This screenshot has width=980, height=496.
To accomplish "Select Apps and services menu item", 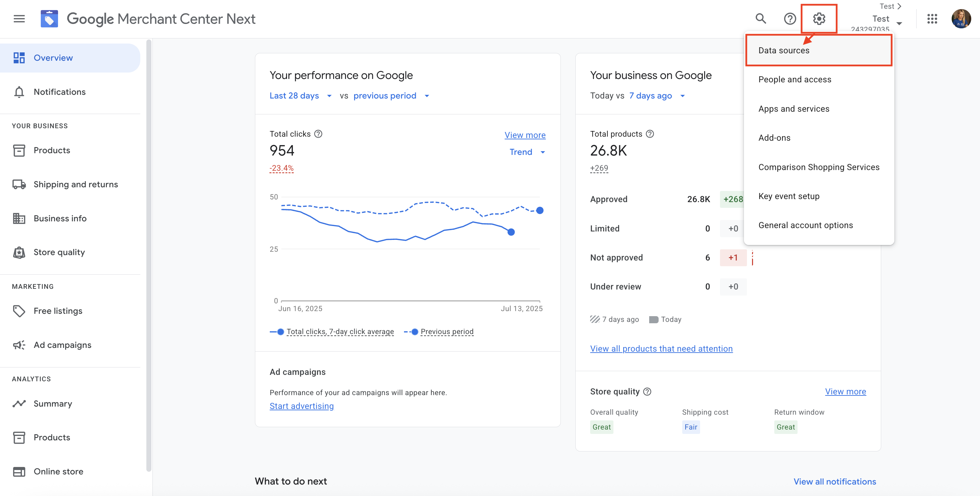I will 819,109.
